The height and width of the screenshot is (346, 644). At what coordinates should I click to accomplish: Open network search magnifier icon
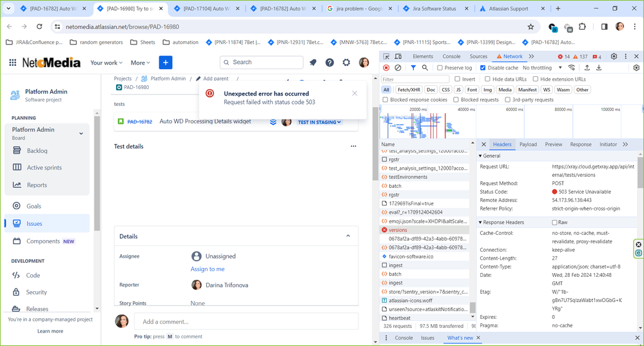click(x=425, y=68)
